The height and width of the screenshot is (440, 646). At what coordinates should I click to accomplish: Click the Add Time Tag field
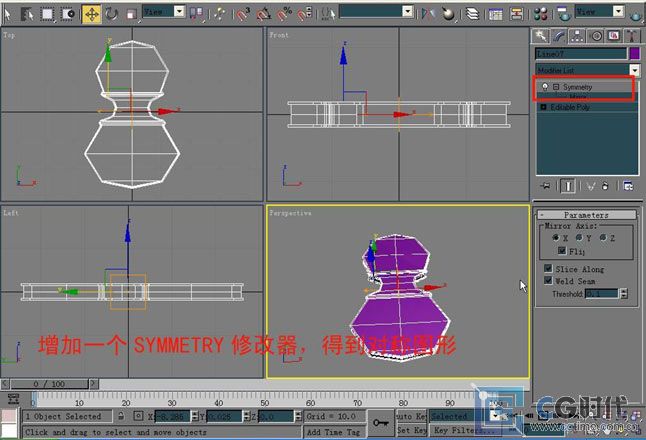point(334,432)
